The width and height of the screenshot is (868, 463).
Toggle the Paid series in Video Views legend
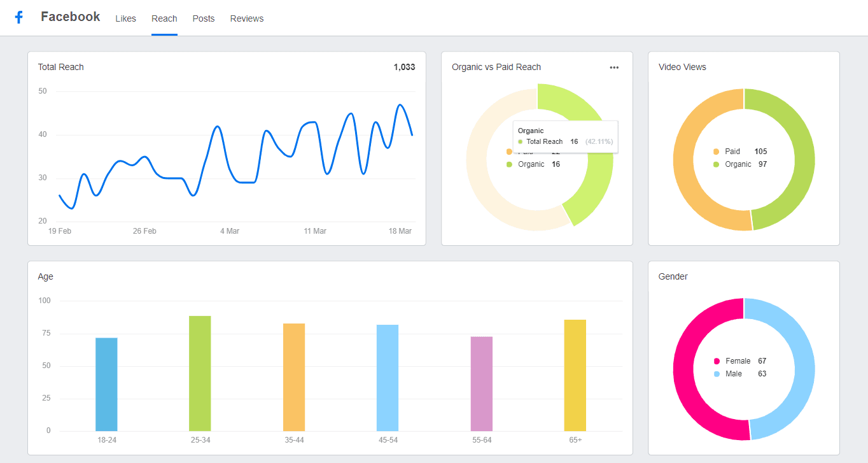[x=732, y=151]
